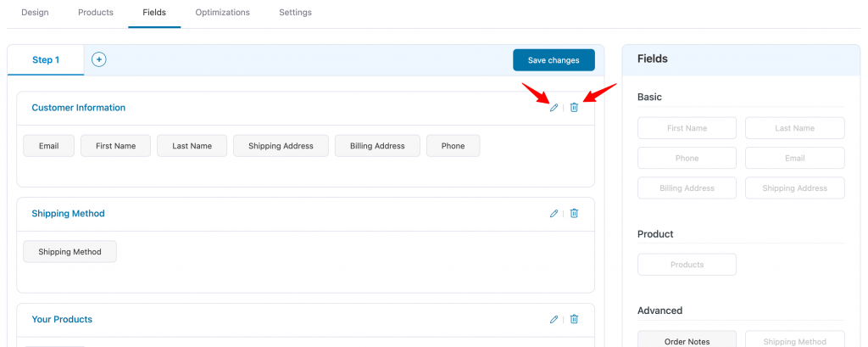
Task: Click the Basic group label
Action: [649, 97]
